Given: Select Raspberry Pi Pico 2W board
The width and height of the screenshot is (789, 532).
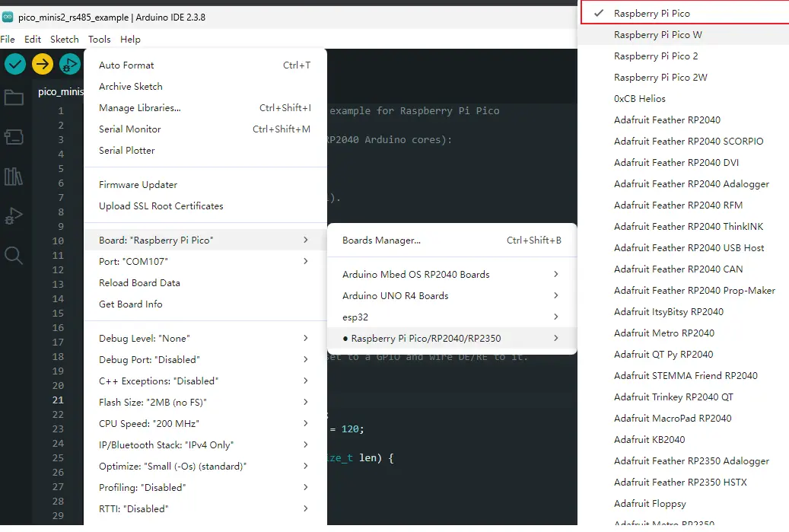Looking at the screenshot, I should pos(683,77).
